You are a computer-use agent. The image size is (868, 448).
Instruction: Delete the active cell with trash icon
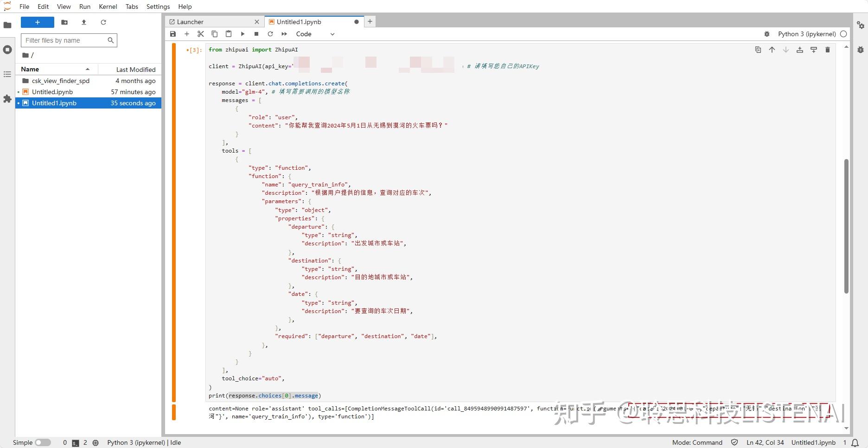828,50
